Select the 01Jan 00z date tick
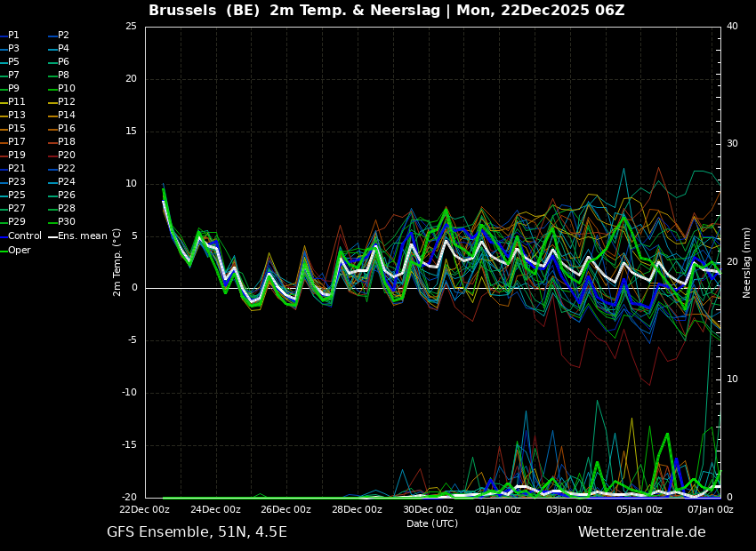Image resolution: width=756 pixels, height=551 pixels. [498, 510]
